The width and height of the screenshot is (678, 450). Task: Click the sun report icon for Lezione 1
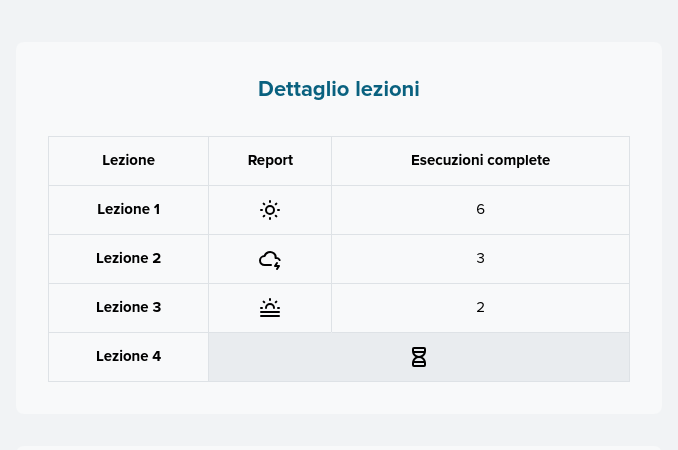pos(270,210)
